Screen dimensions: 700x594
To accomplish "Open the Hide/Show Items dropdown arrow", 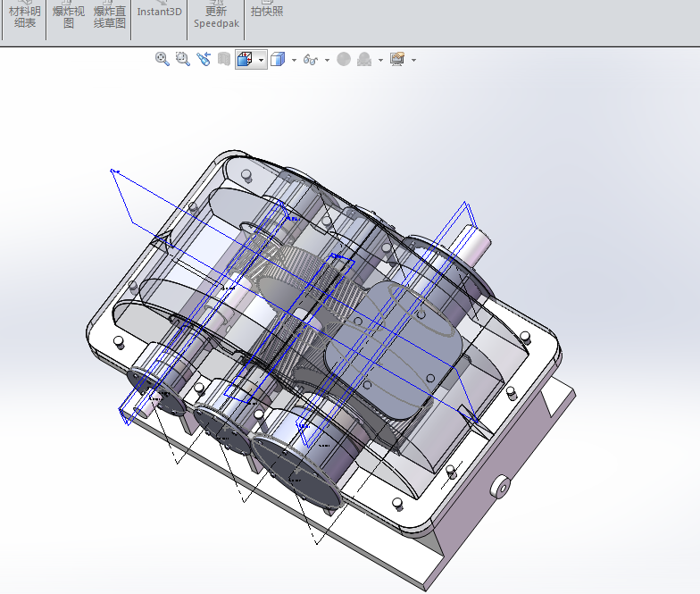I will click(327, 60).
